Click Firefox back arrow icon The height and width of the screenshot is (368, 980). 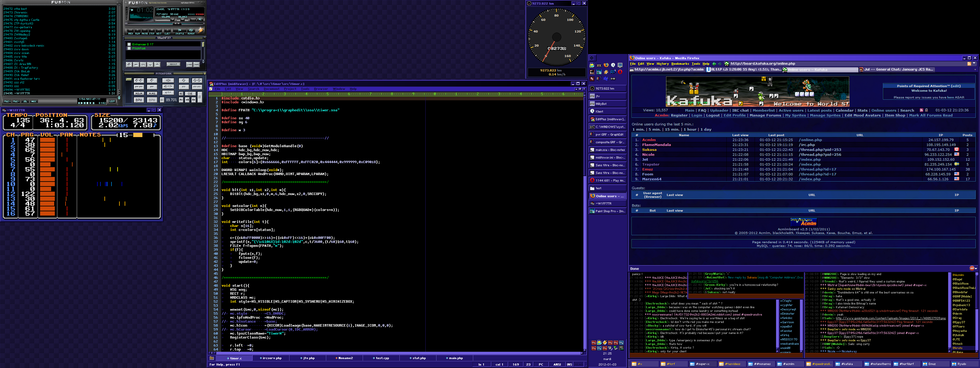(x=714, y=64)
